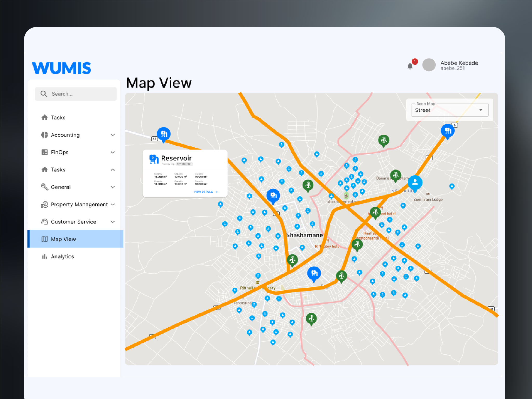Click the green water point marker near Banana gallery

coord(395,175)
